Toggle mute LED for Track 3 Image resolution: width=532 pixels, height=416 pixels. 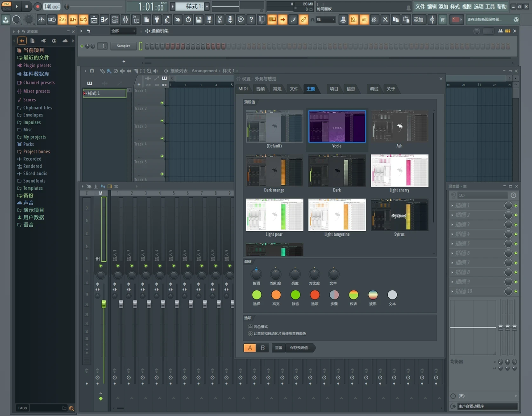162,138
